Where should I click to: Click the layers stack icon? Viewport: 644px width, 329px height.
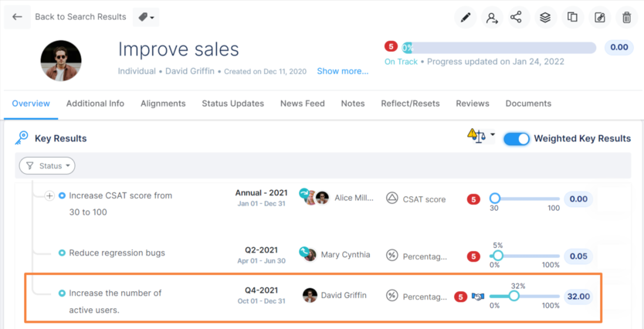click(545, 17)
